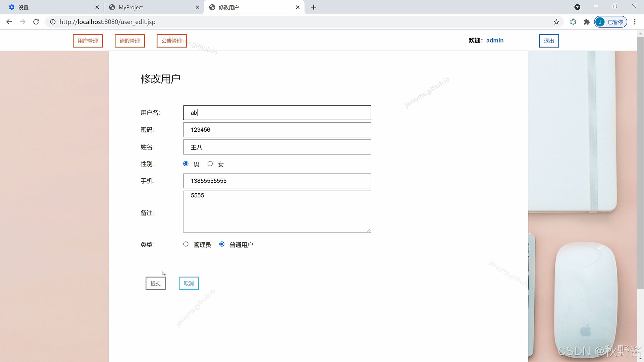Image resolution: width=644 pixels, height=362 pixels.
Task: Choose 管理员 user type
Action: tap(186, 244)
